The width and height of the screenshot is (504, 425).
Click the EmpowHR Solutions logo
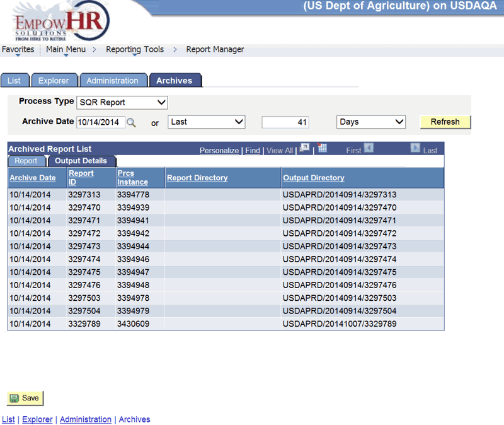pos(61,21)
